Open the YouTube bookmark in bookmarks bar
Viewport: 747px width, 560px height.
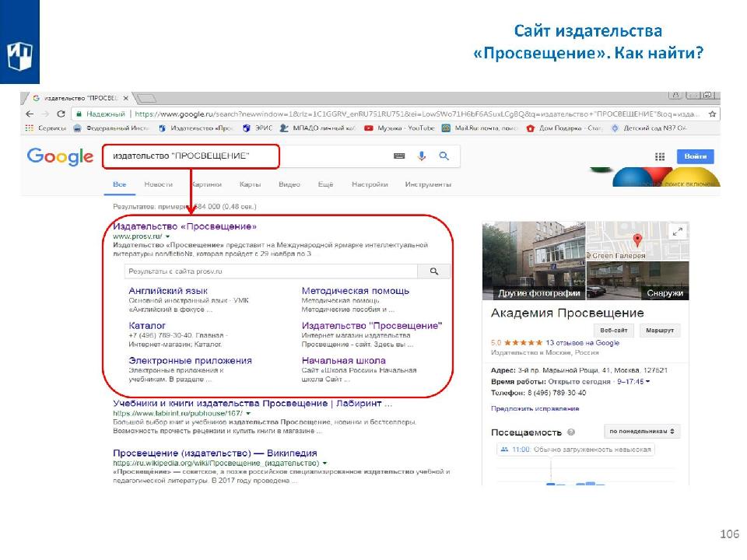pos(403,128)
